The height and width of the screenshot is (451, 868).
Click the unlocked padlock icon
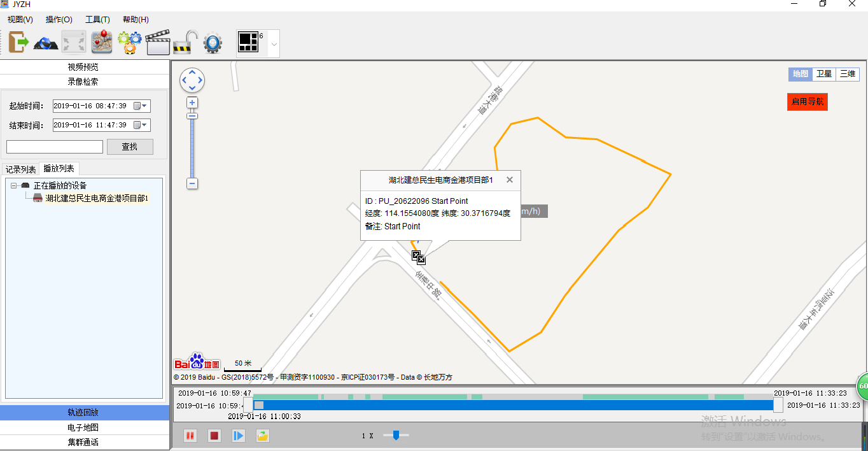185,43
